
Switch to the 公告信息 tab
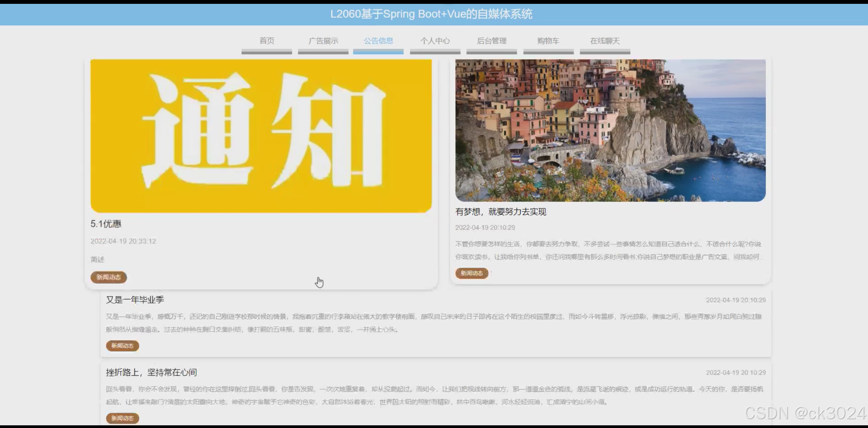tap(378, 41)
